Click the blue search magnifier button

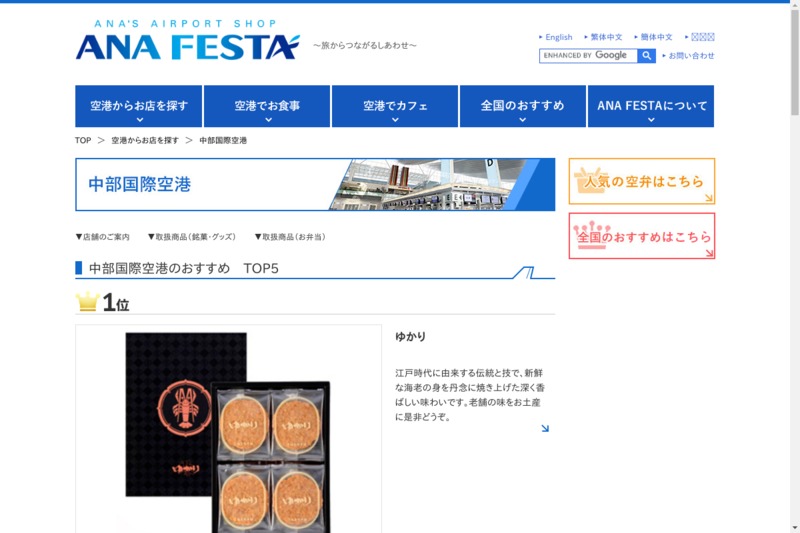(x=646, y=56)
